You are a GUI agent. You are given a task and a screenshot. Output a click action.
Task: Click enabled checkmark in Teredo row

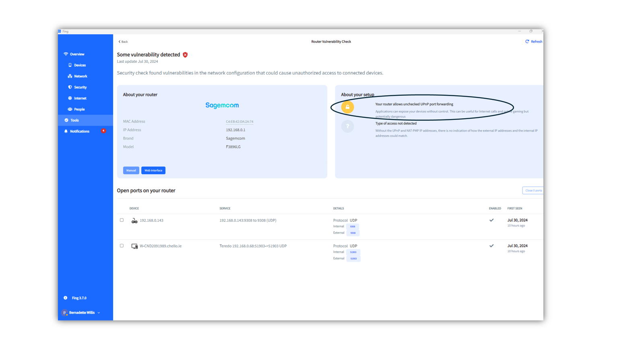491,246
